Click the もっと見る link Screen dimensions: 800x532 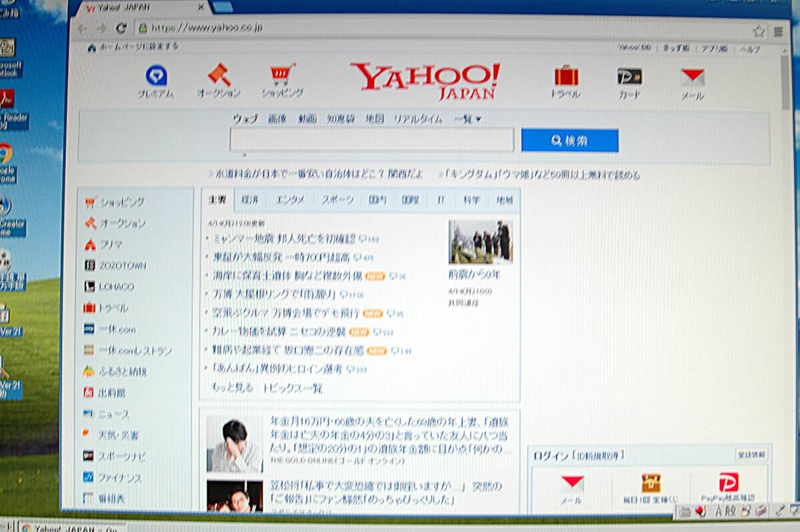(x=233, y=387)
